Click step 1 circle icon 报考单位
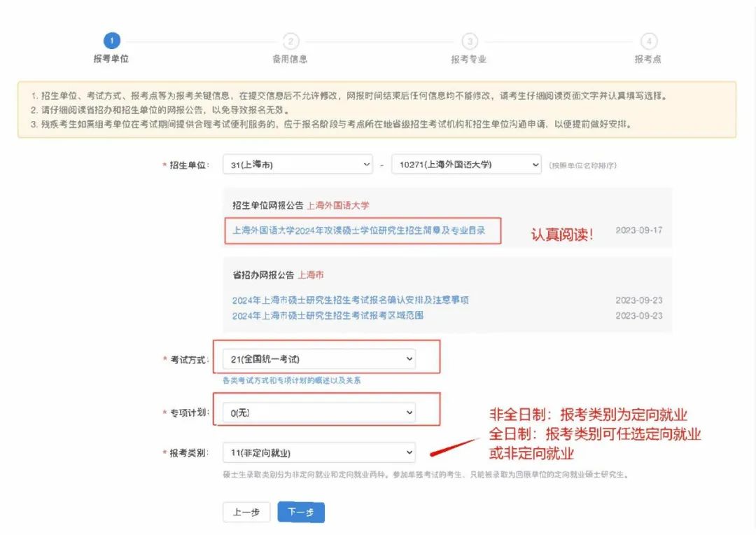 tap(111, 41)
